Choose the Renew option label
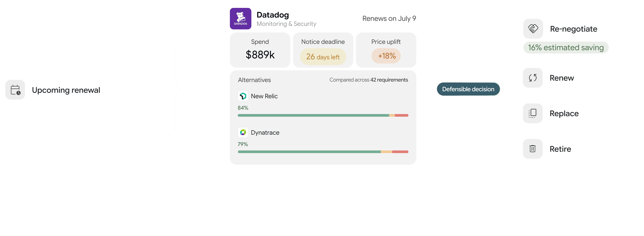The height and width of the screenshot is (236, 644). 562,78
